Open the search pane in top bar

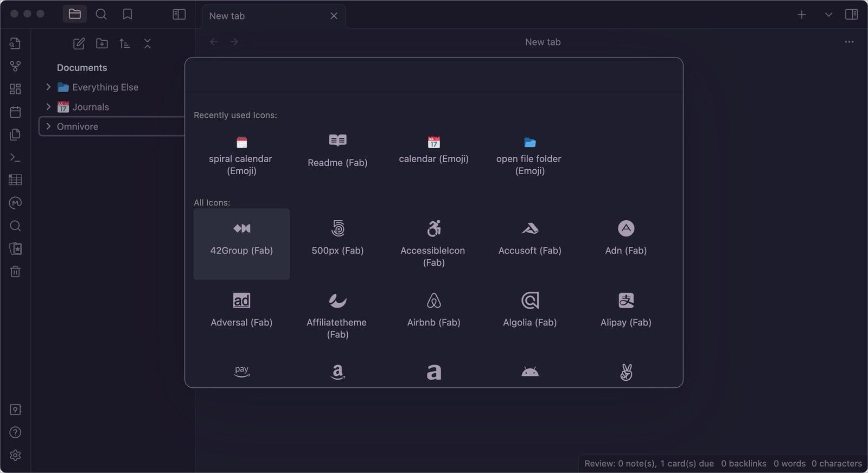[101, 14]
